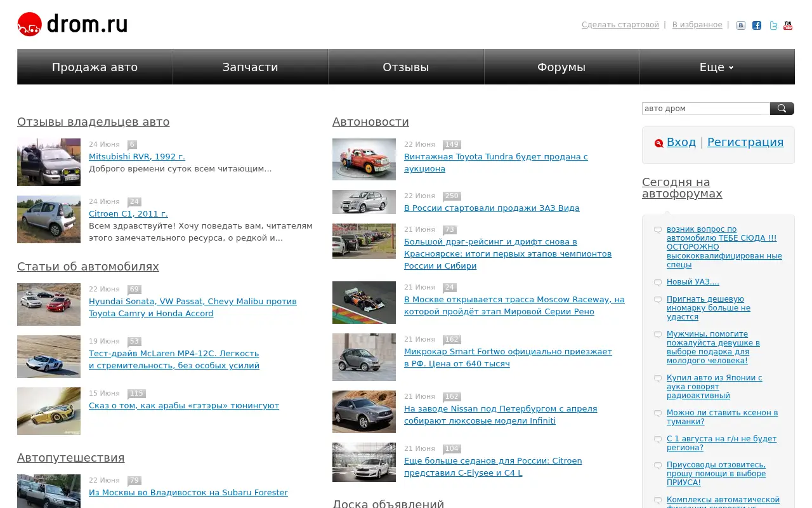Click the drom.ru logo
Viewport: 812px width, 508px height.
point(72,24)
